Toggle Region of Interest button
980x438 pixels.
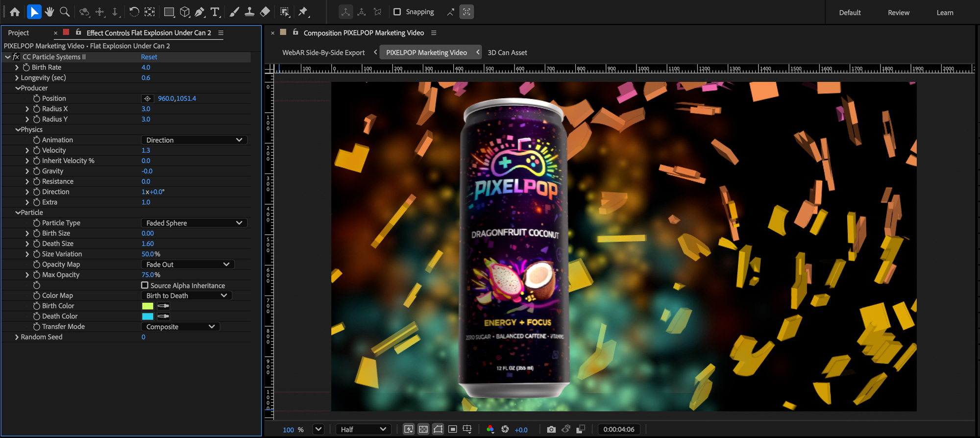click(453, 429)
